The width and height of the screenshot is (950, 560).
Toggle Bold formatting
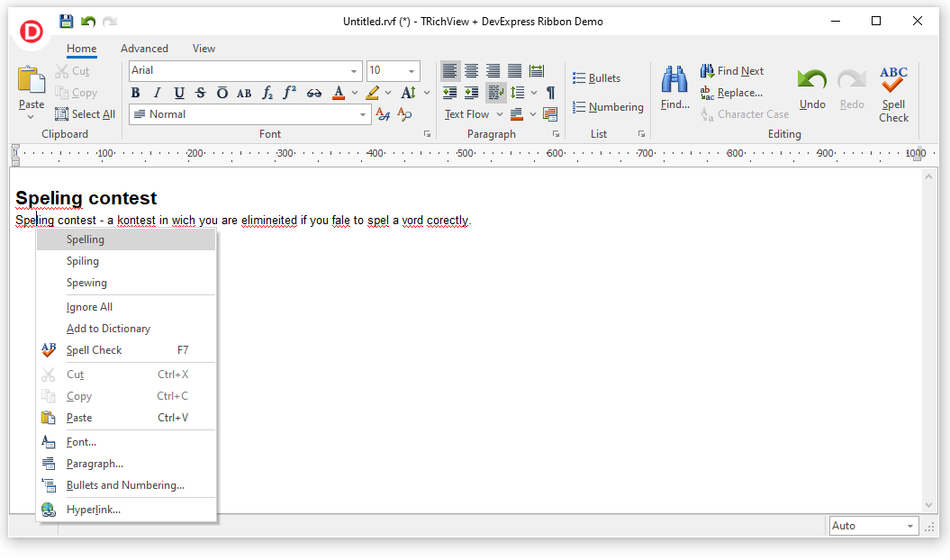click(x=136, y=93)
